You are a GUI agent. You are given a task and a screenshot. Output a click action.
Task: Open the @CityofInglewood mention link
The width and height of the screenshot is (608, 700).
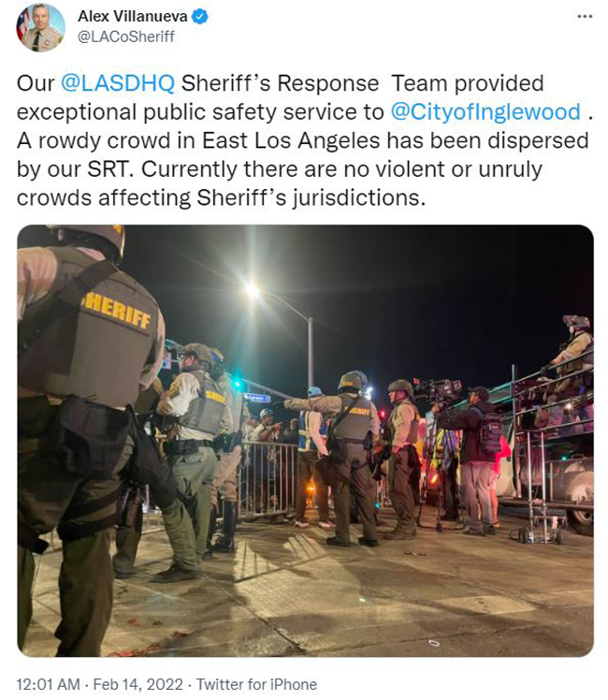(x=485, y=112)
